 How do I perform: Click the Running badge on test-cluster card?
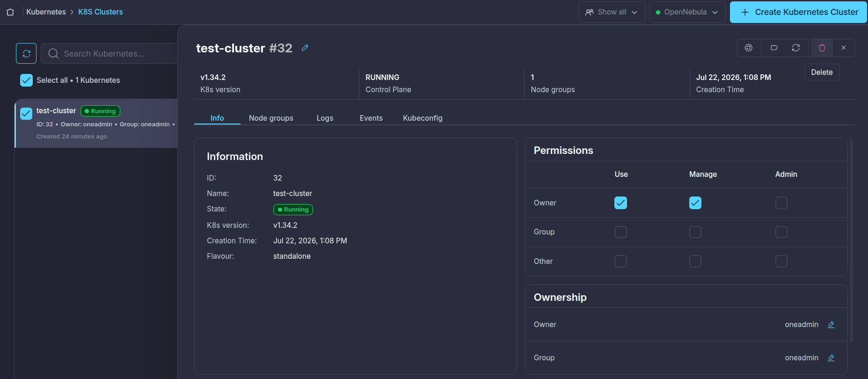coord(100,111)
